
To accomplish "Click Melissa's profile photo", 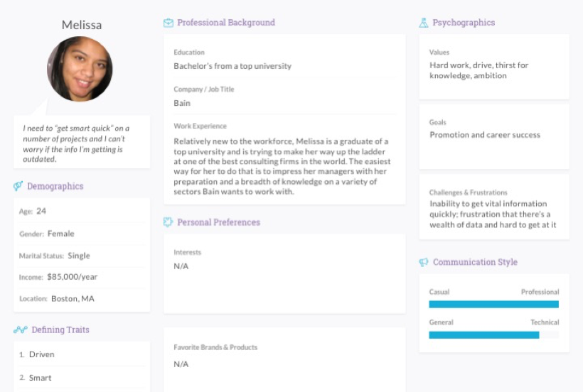I will click(80, 69).
